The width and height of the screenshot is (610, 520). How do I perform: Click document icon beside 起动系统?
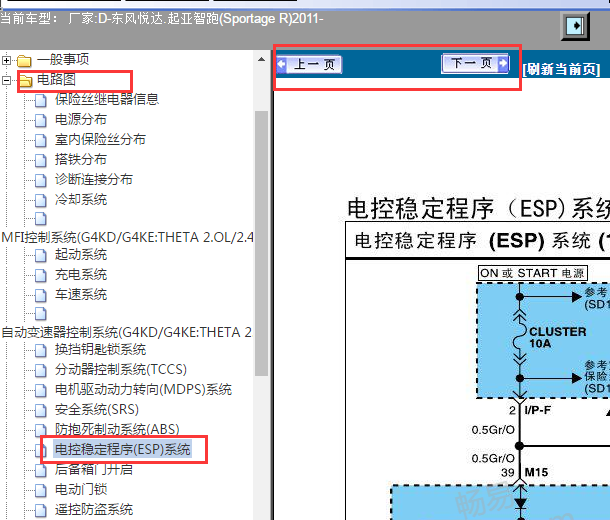pyautogui.click(x=40, y=256)
